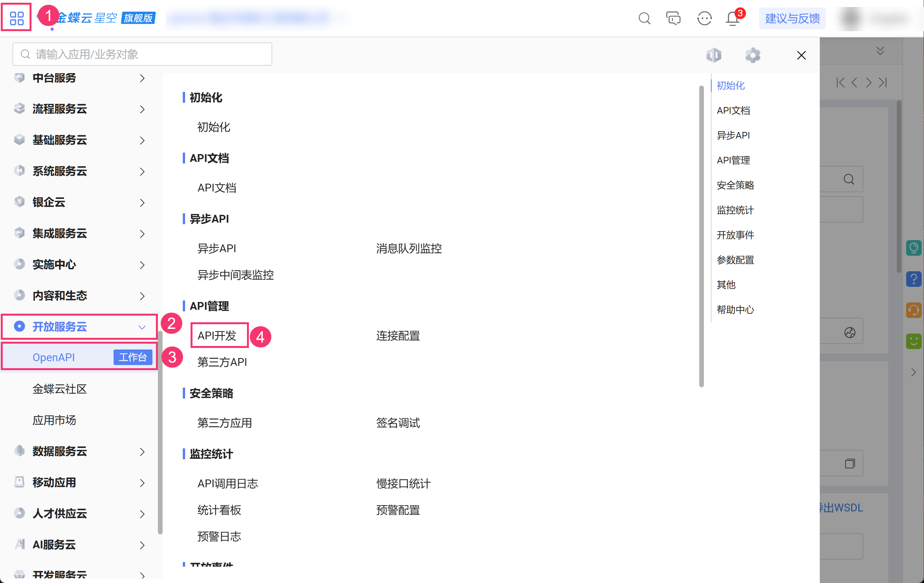The height and width of the screenshot is (583, 924).
Task: Click the orange headset support icon
Action: [913, 310]
